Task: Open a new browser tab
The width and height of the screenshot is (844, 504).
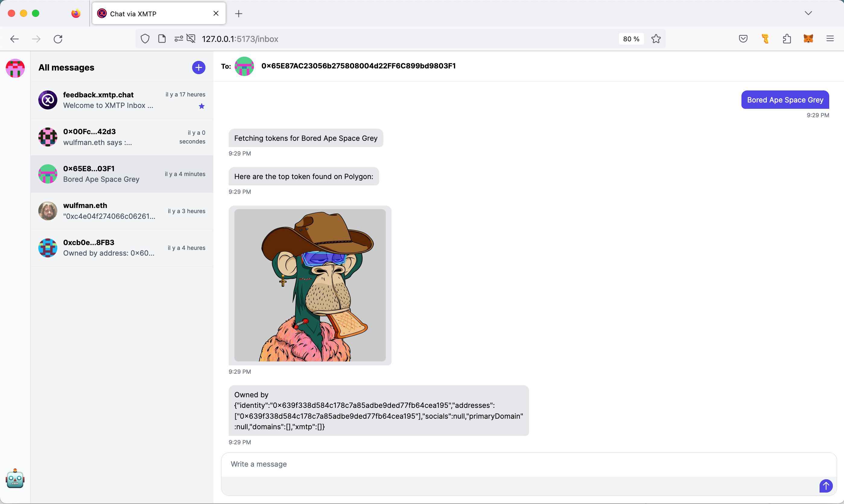Action: click(239, 14)
